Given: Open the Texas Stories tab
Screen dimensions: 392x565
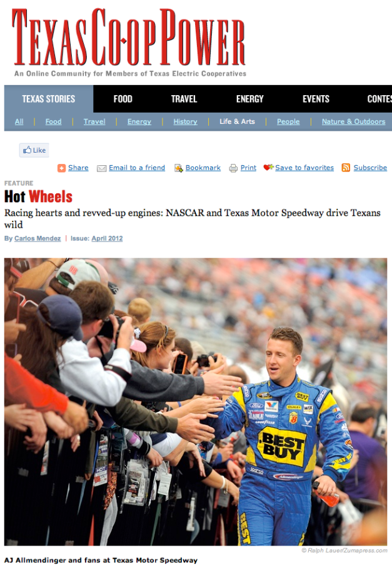Looking at the screenshot, I should pos(49,99).
